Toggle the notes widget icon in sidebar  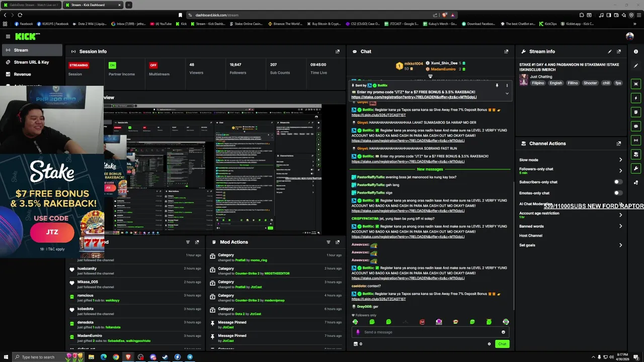636,112
